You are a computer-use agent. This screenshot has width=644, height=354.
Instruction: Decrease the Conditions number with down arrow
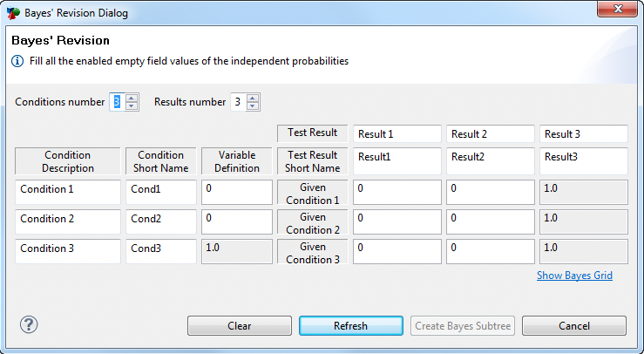(132, 106)
